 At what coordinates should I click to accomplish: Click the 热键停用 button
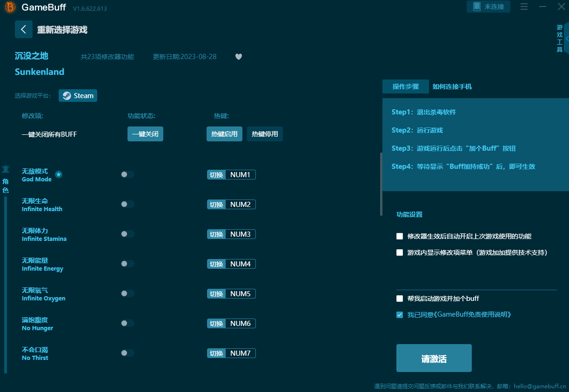tap(265, 134)
